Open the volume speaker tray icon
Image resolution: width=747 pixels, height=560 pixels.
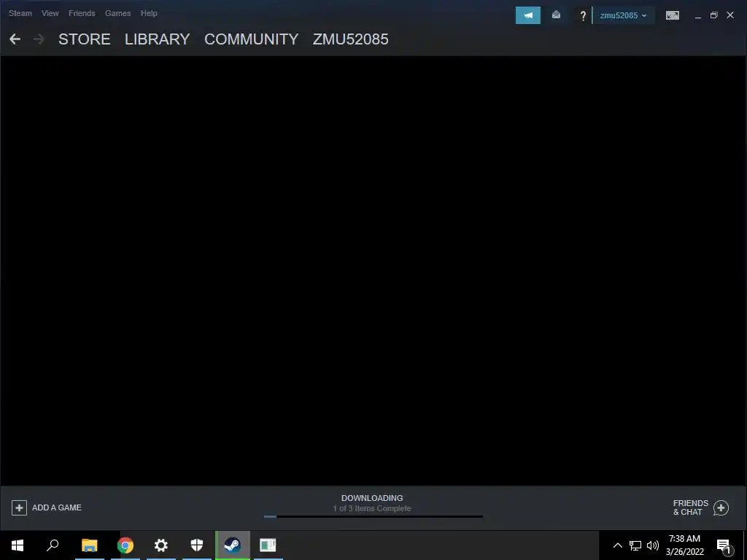pyautogui.click(x=653, y=545)
